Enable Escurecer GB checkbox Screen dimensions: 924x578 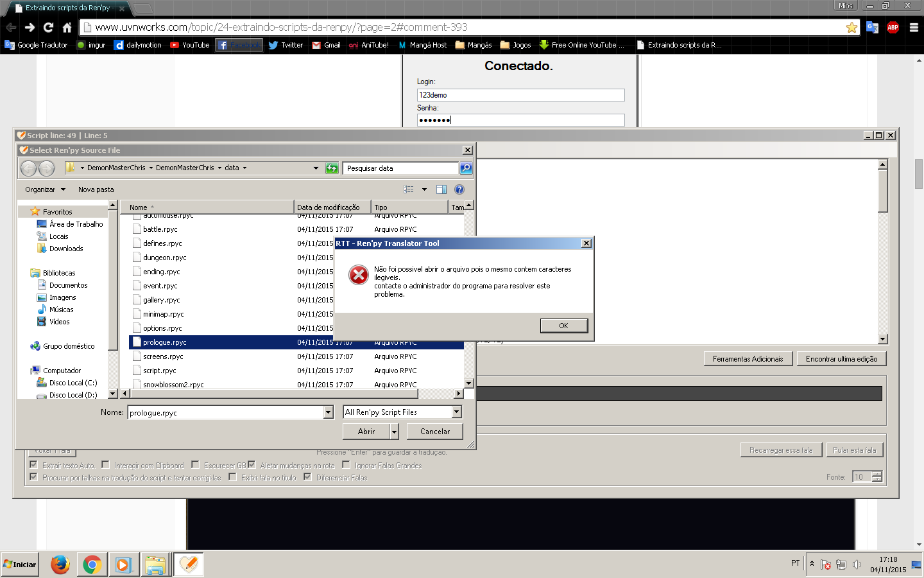(x=195, y=465)
